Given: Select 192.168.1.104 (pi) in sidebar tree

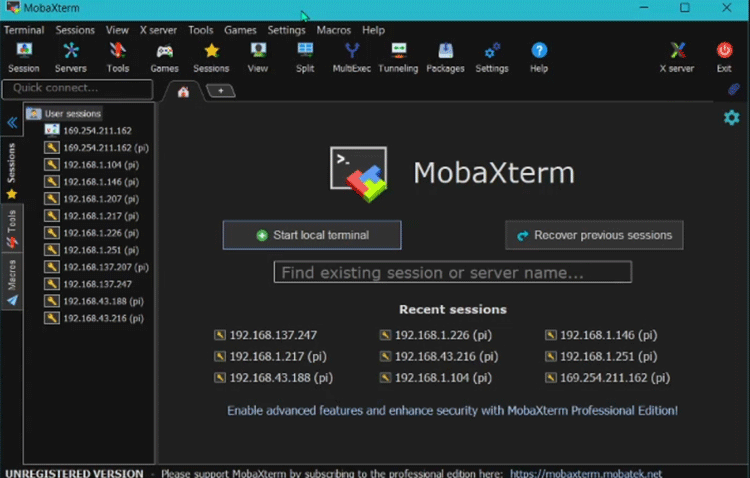Looking at the screenshot, I should click(92, 165).
